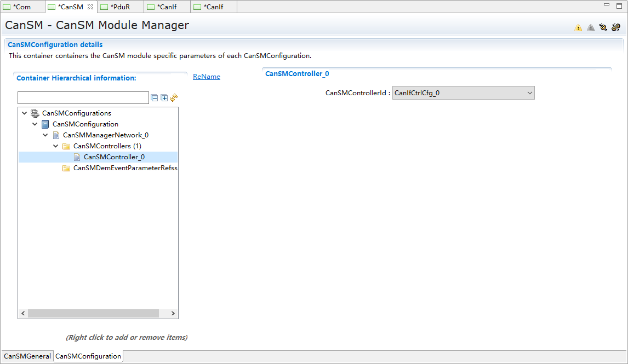Switch to the CanSMGeneral tab
This screenshot has width=628, height=364.
(27, 356)
